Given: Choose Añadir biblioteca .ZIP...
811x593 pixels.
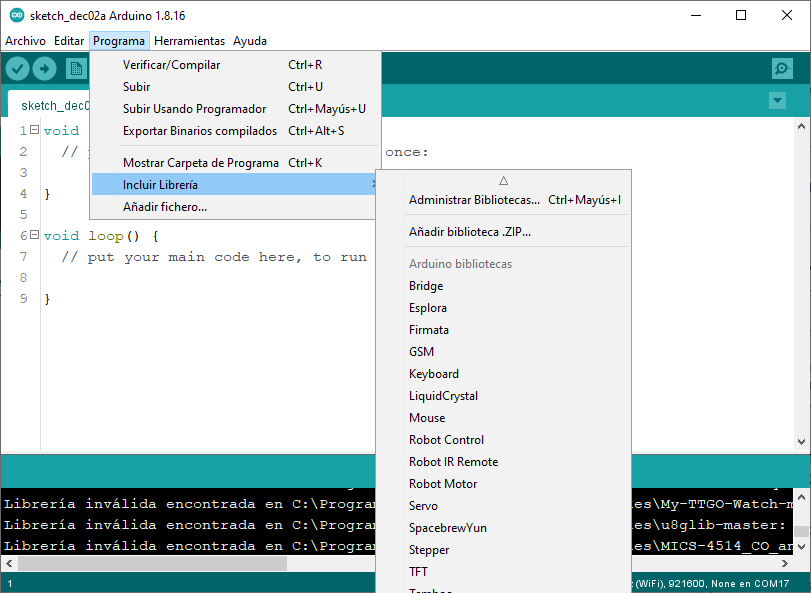Looking at the screenshot, I should [x=504, y=232].
